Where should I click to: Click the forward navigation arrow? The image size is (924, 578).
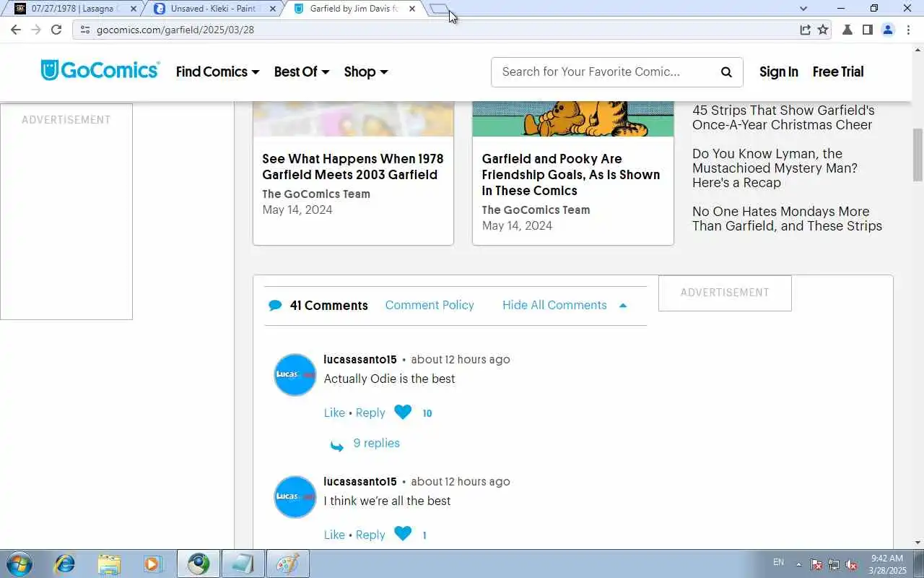point(36,30)
